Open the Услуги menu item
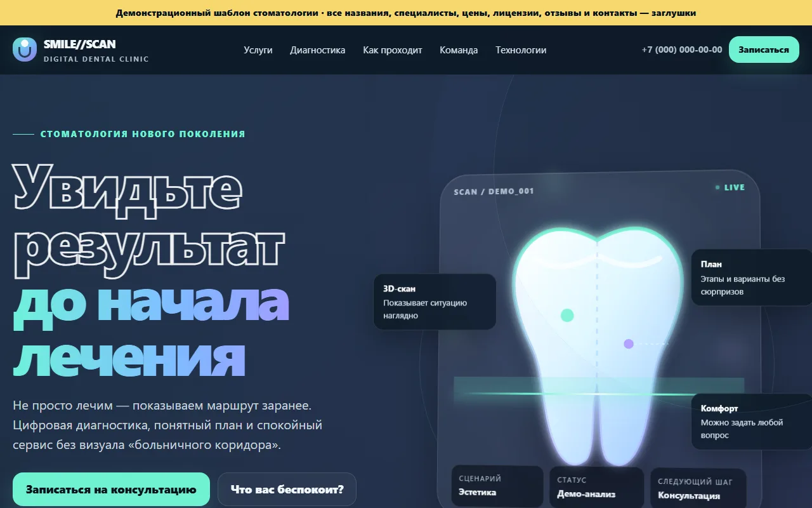The height and width of the screenshot is (508, 812). point(258,50)
